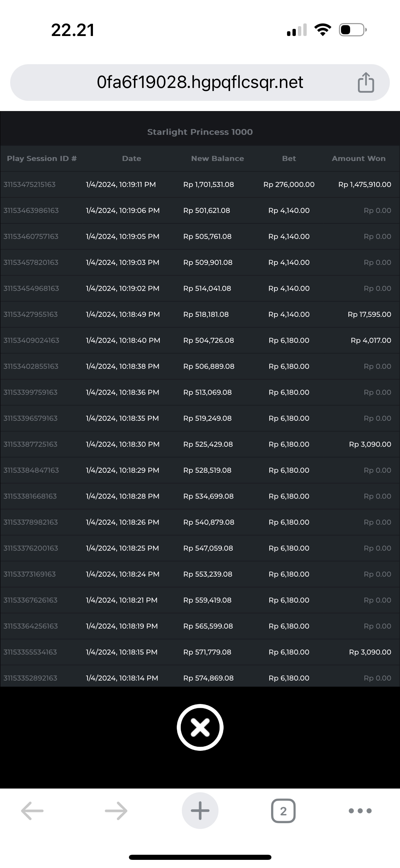Open the three-dot more options menu
Image resolution: width=400 pixels, height=868 pixels.
(360, 811)
